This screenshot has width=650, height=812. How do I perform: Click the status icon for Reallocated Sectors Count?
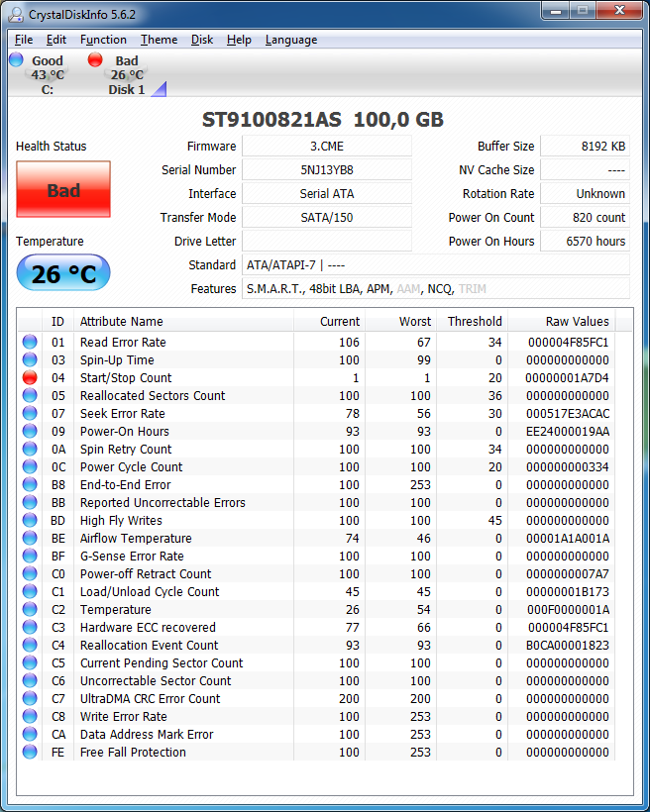[30, 395]
